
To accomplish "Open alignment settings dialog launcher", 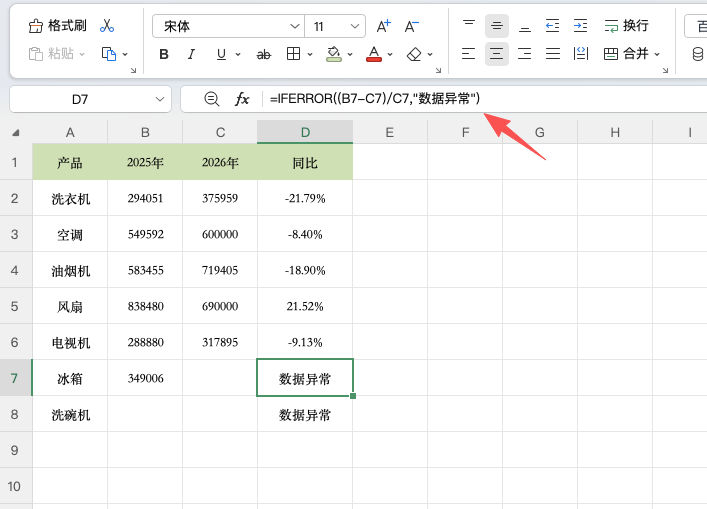I will point(666,70).
